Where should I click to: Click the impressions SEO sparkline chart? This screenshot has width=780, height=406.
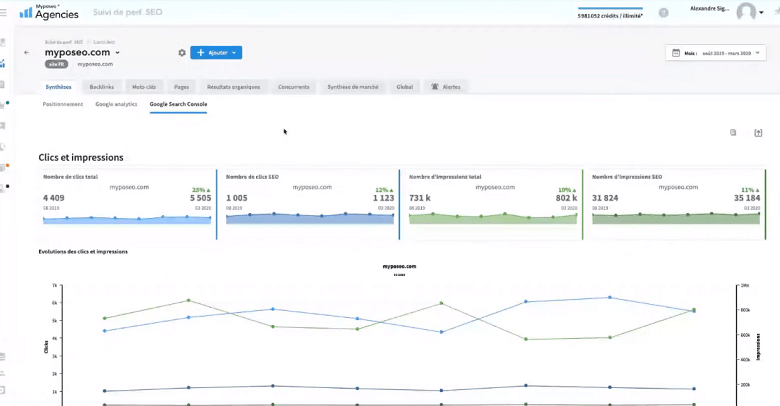coord(676,218)
